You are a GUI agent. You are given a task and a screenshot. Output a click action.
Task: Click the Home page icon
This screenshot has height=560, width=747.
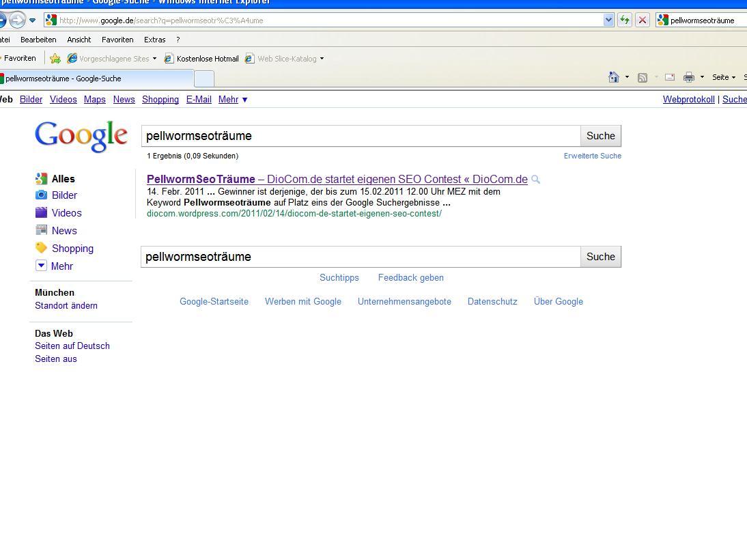pos(614,77)
